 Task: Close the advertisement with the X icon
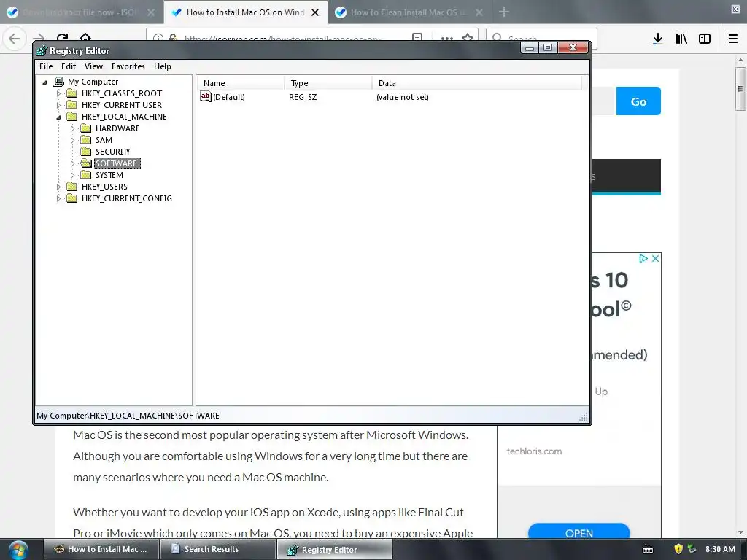[656, 258]
